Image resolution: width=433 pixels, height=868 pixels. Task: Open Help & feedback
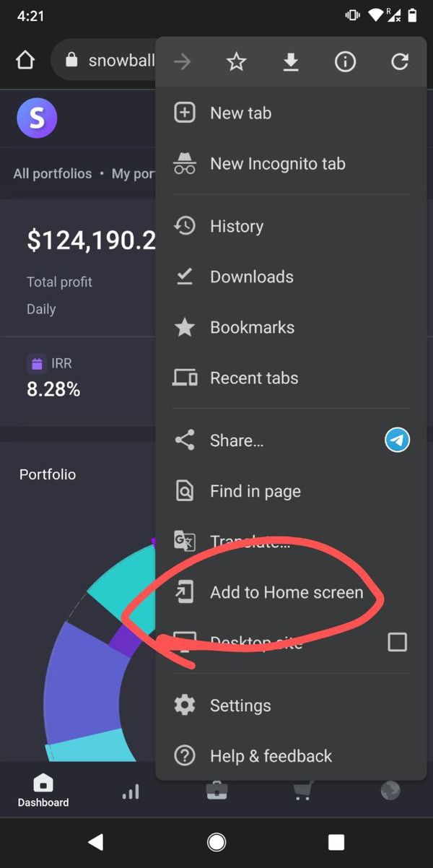pyautogui.click(x=270, y=756)
